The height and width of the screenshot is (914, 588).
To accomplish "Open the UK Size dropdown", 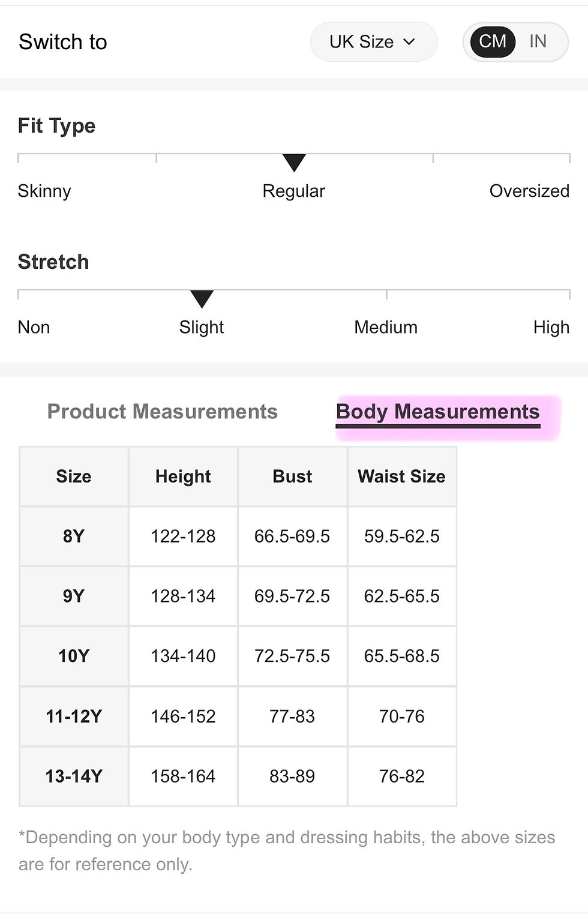I will click(373, 42).
